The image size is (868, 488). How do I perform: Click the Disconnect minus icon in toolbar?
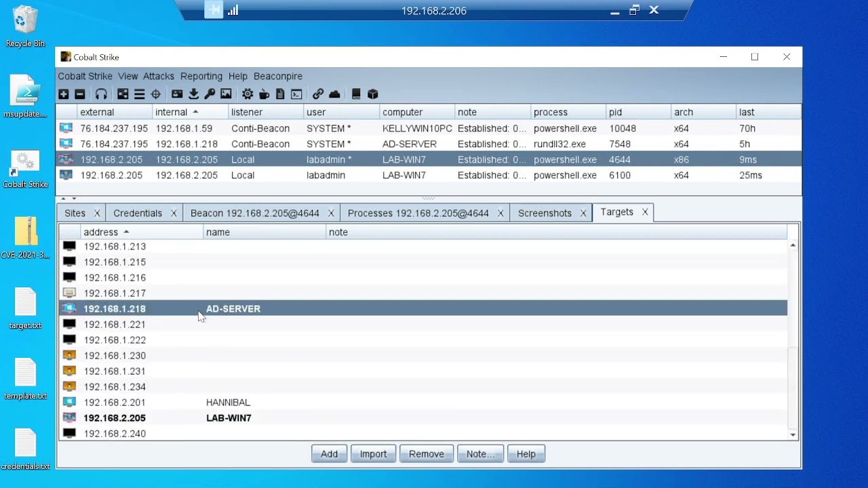point(80,94)
